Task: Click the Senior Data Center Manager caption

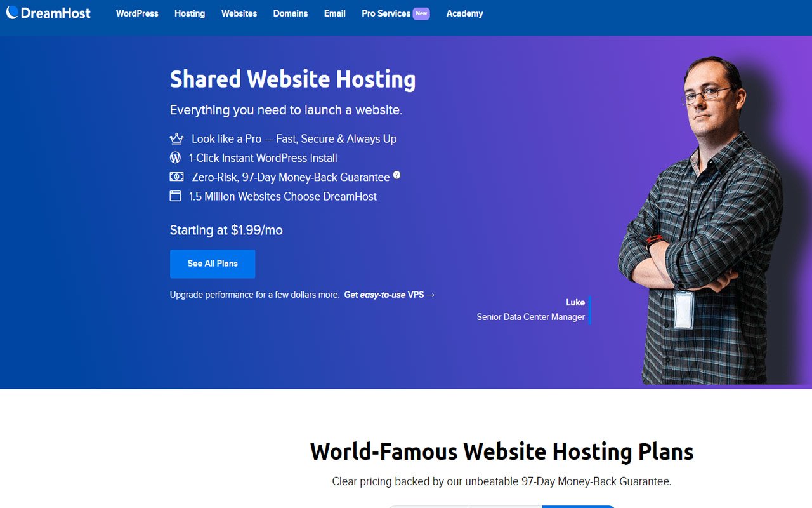Action: pos(531,317)
